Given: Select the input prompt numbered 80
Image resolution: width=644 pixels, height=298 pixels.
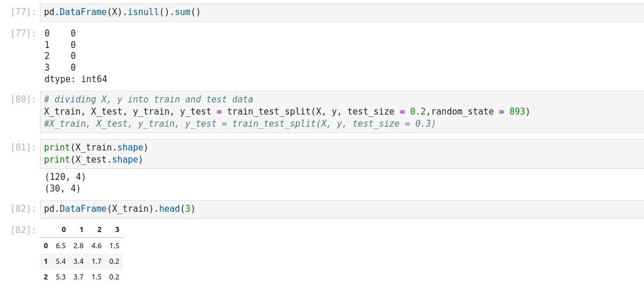Looking at the screenshot, I should [23, 99].
